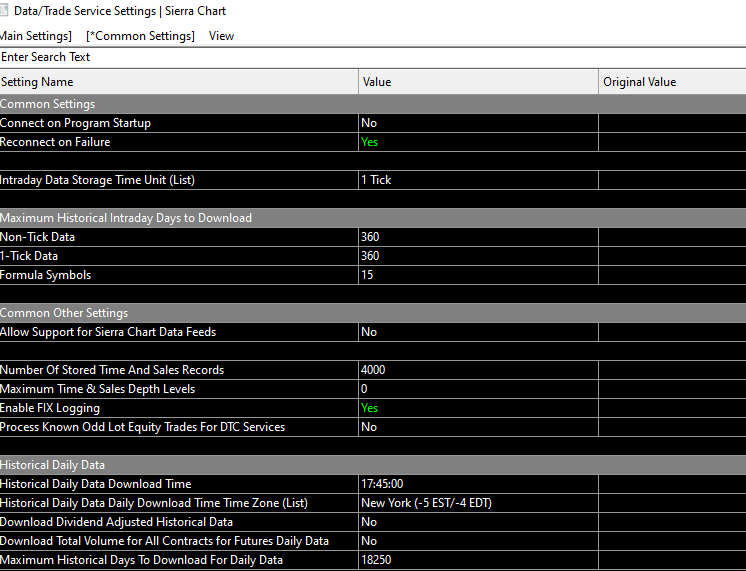Viewport: 746px width, 571px height.
Task: Edit Formula Symbols value 15
Action: 478,275
